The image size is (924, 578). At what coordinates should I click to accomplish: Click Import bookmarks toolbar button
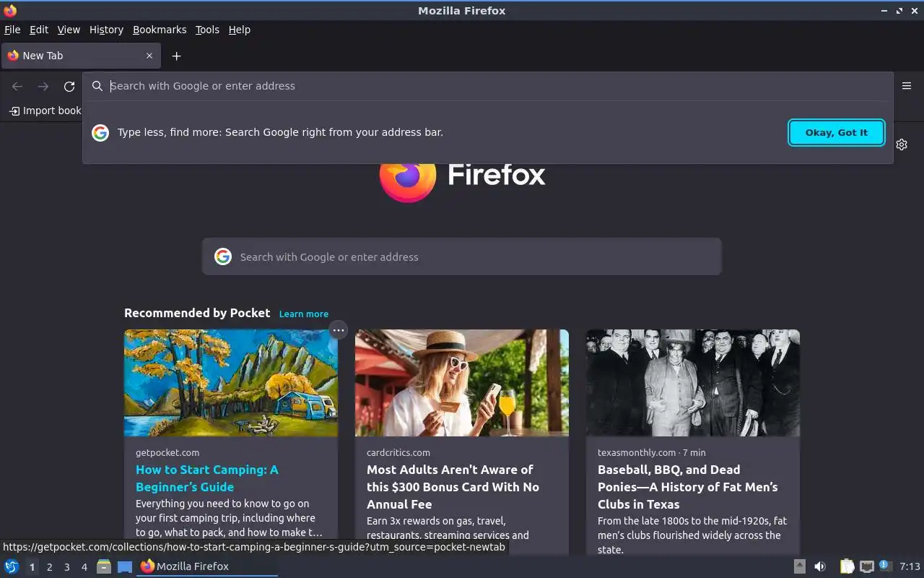pos(45,111)
